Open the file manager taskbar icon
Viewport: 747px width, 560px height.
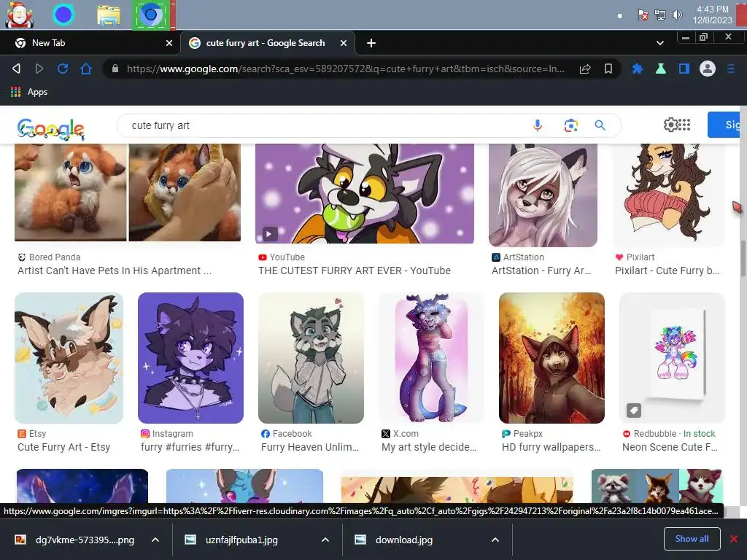click(x=108, y=15)
